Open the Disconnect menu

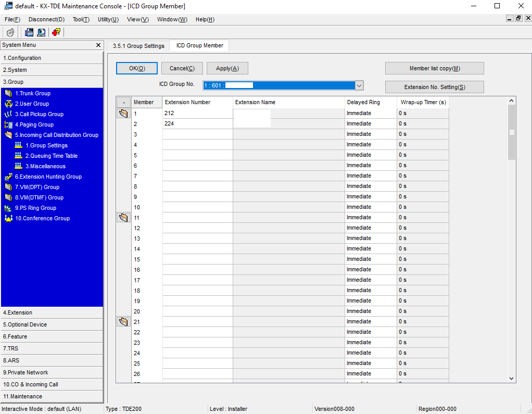[x=46, y=19]
